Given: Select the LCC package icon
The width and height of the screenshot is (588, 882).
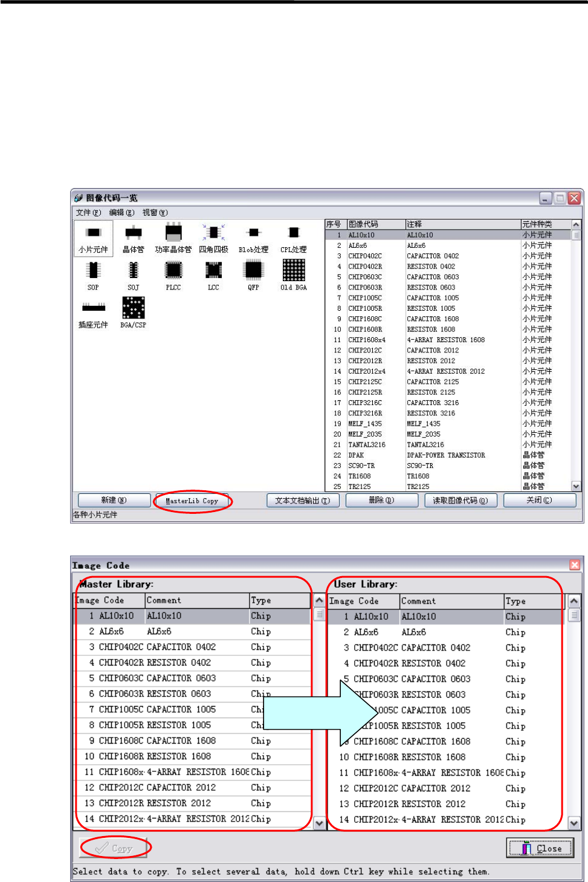Looking at the screenshot, I should pyautogui.click(x=213, y=276).
